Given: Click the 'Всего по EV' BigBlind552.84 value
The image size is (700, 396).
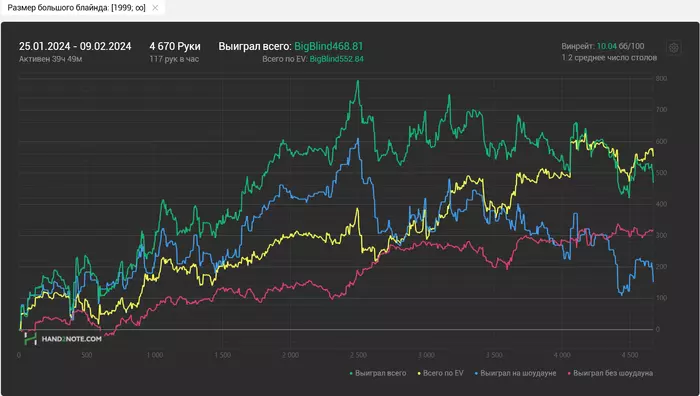Looking at the screenshot, I should 337,59.
